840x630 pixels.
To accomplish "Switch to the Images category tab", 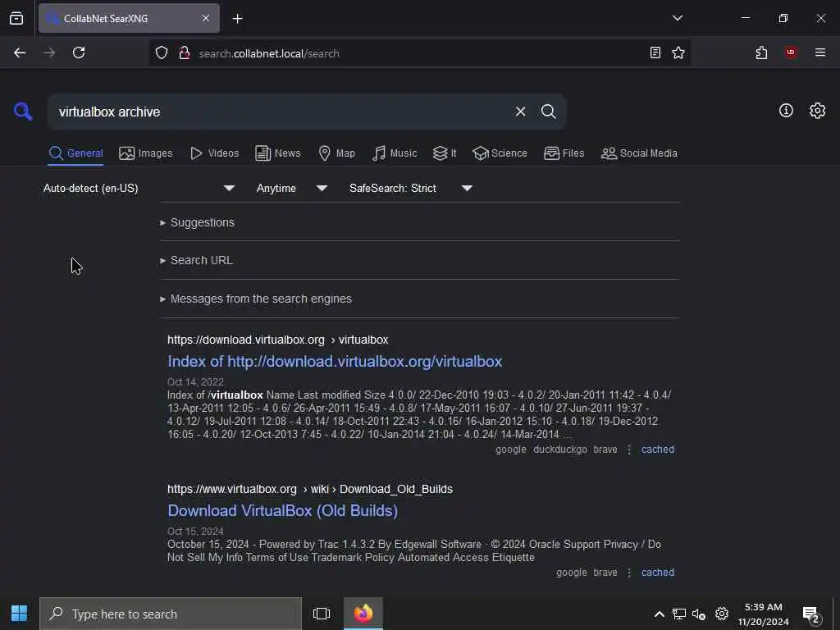I will click(x=146, y=153).
